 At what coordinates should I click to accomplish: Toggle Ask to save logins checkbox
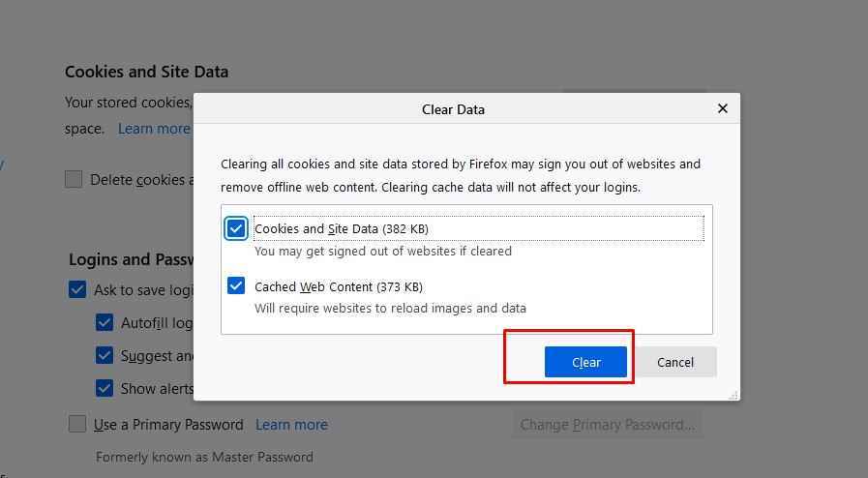pos(77,289)
